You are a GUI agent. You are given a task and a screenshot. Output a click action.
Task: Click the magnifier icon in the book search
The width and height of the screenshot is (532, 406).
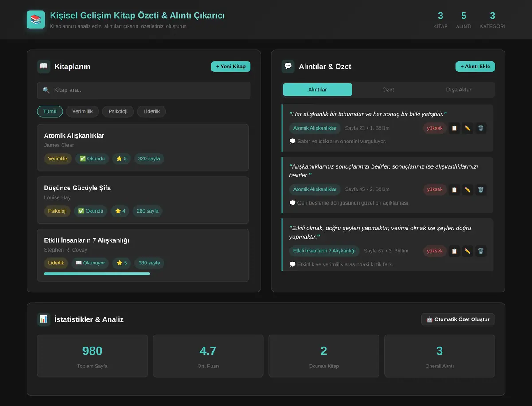46,90
